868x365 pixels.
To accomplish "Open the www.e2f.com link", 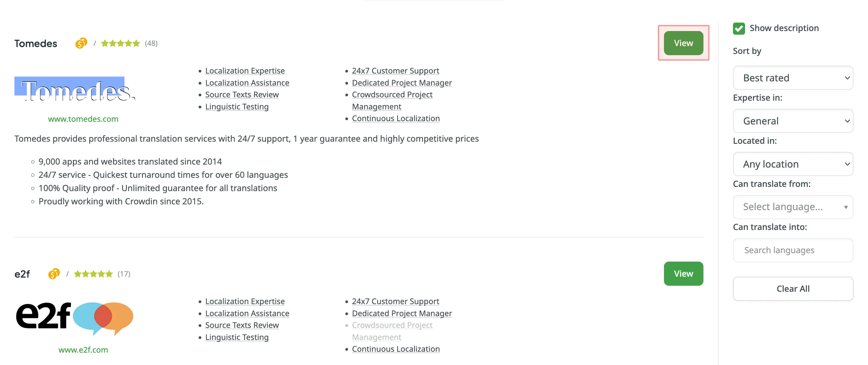I will [83, 350].
